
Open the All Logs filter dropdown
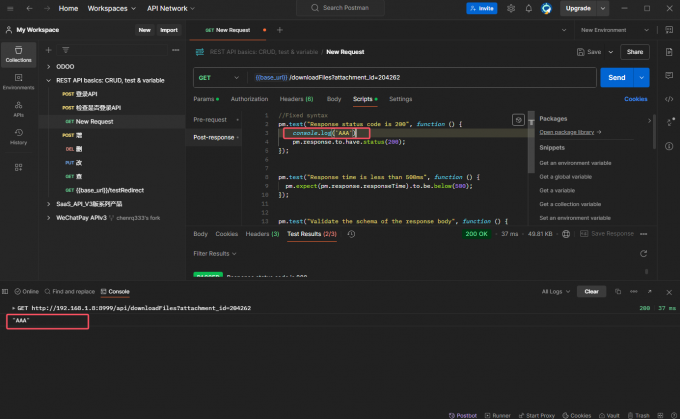click(556, 291)
